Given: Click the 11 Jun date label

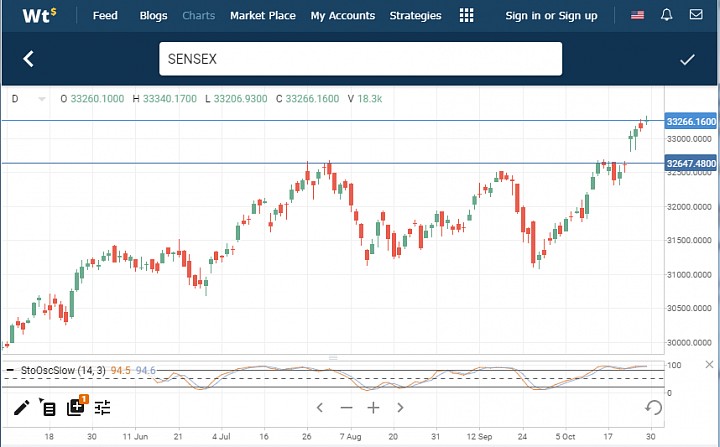Looking at the screenshot, I should pyautogui.click(x=135, y=436).
